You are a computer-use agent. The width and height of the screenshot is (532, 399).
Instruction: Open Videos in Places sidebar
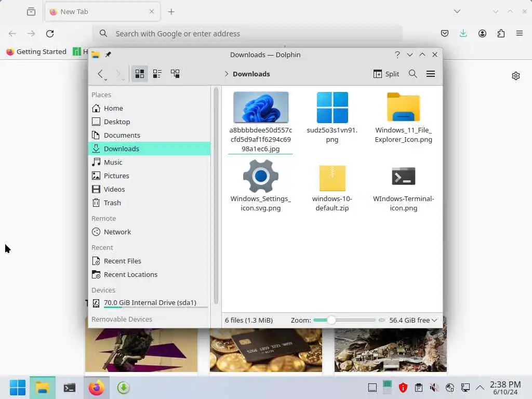149,189
